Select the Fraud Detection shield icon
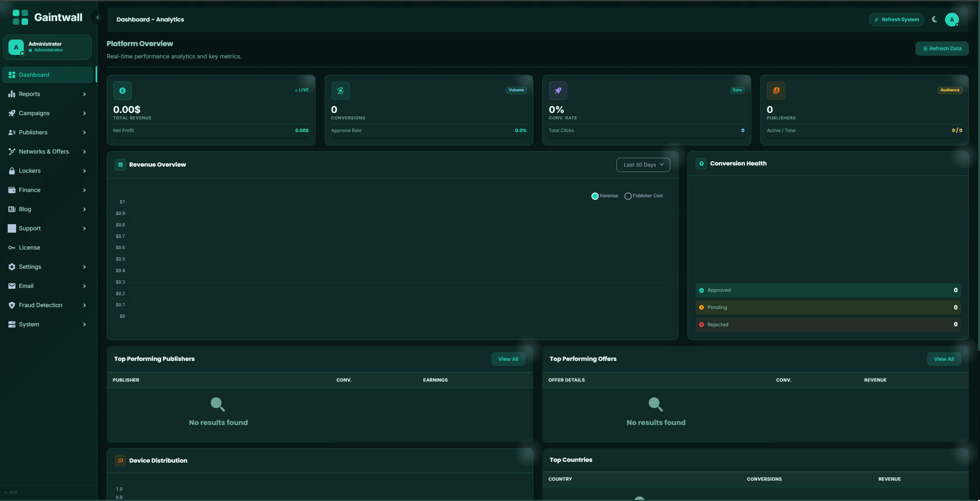 (x=12, y=305)
